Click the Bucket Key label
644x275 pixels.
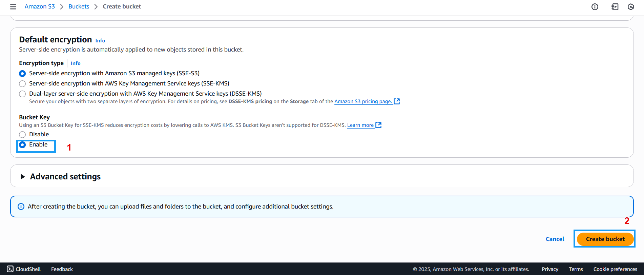[35, 117]
